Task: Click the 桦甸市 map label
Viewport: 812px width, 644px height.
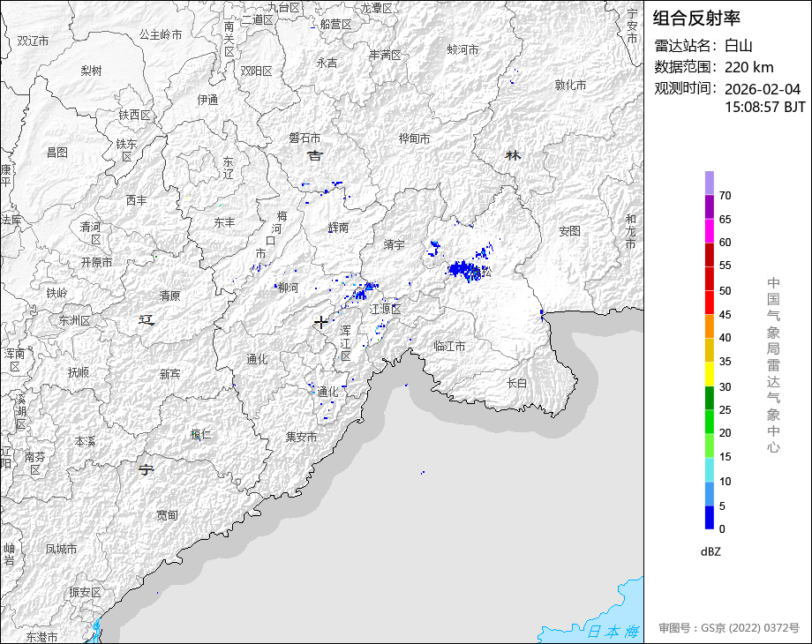Action: (x=414, y=139)
